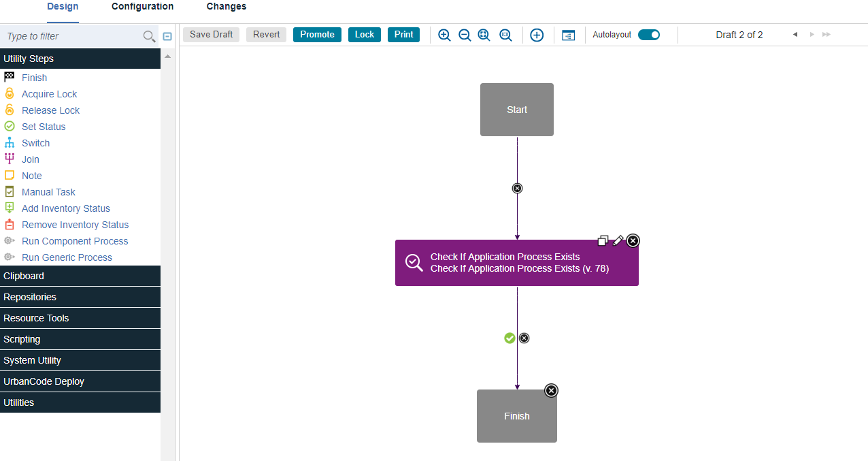Copy the Check If Application Process Exists step
This screenshot has width=868, height=461.
click(603, 240)
